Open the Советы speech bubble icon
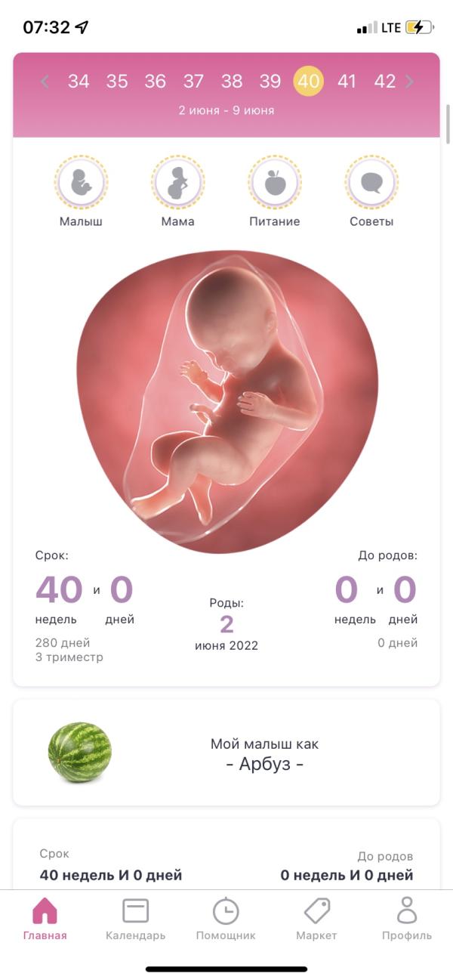 371,182
